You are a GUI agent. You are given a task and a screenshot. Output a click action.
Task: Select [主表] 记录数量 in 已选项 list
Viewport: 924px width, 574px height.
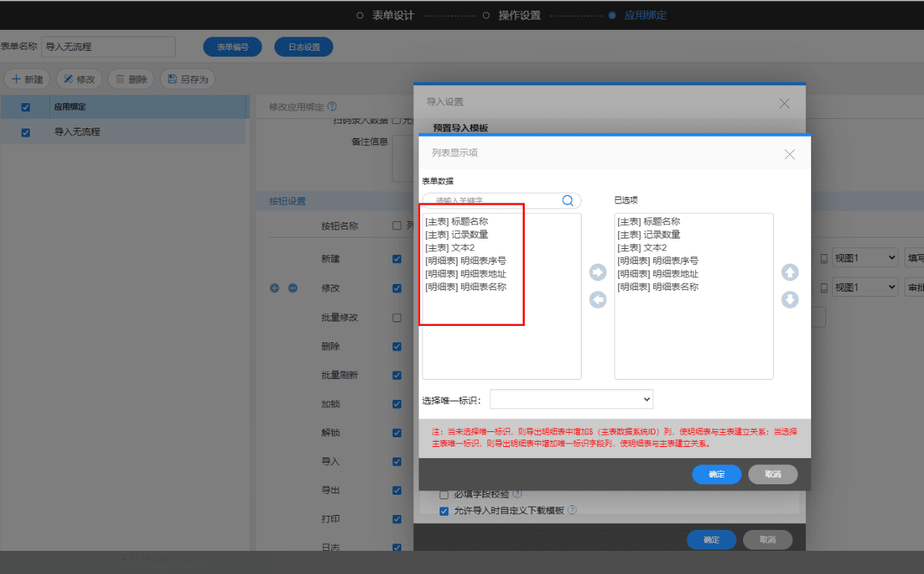click(649, 235)
